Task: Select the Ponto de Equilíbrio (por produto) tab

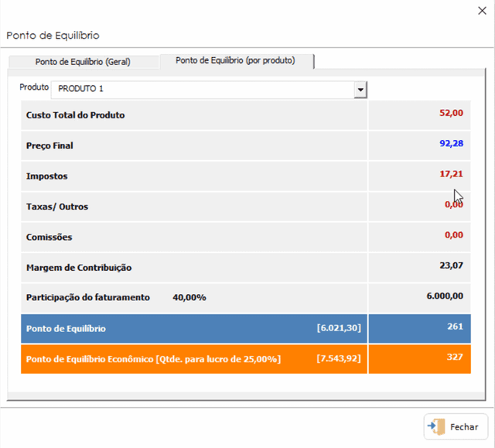Action: pos(235,60)
